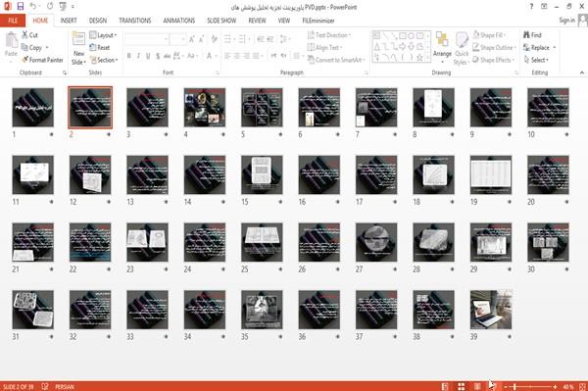Screen dimensions: 588x391
Task: Open Quick Styles gallery
Action: (462, 48)
